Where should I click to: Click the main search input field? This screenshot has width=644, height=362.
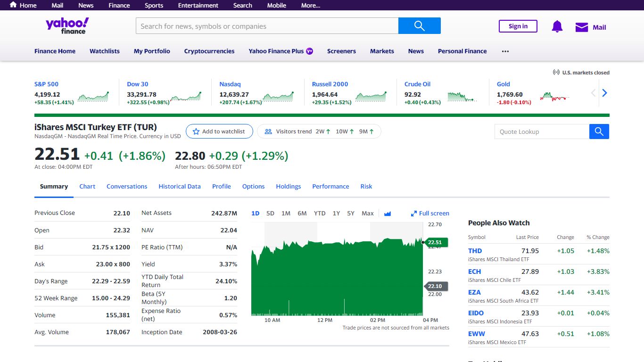(x=267, y=26)
